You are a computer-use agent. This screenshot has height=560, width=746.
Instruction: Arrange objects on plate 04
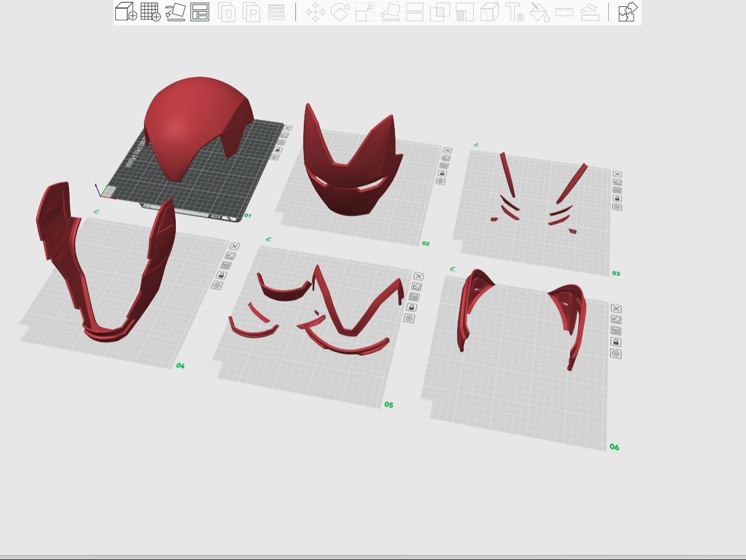click(226, 265)
